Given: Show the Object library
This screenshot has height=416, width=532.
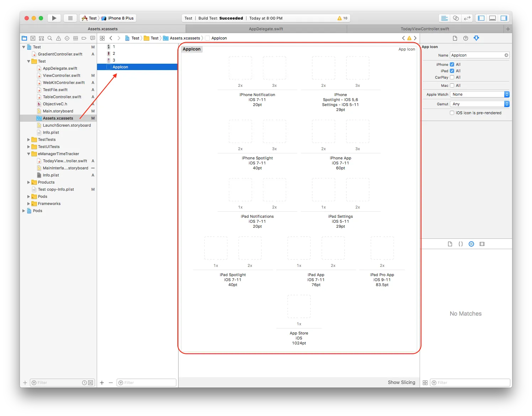Looking at the screenshot, I should click(x=471, y=244).
